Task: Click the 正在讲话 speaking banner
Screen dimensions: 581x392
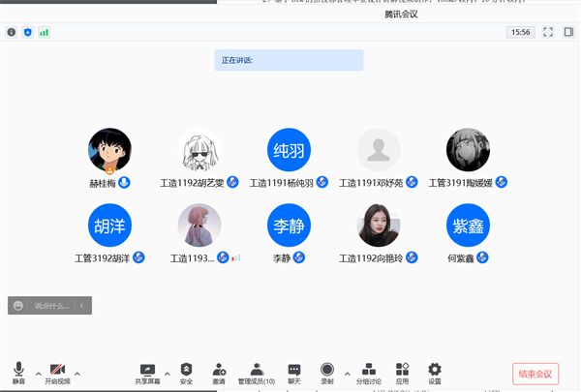Action: pyautogui.click(x=289, y=60)
